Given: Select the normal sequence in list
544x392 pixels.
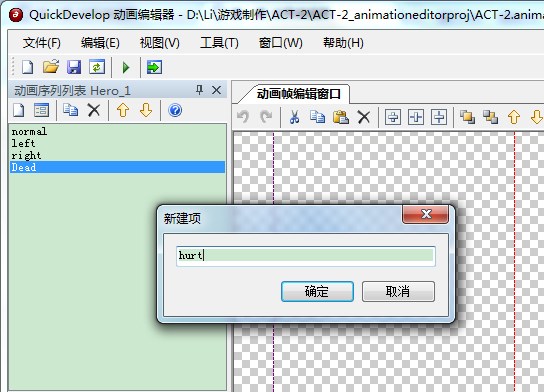Looking at the screenshot, I should point(118,131).
